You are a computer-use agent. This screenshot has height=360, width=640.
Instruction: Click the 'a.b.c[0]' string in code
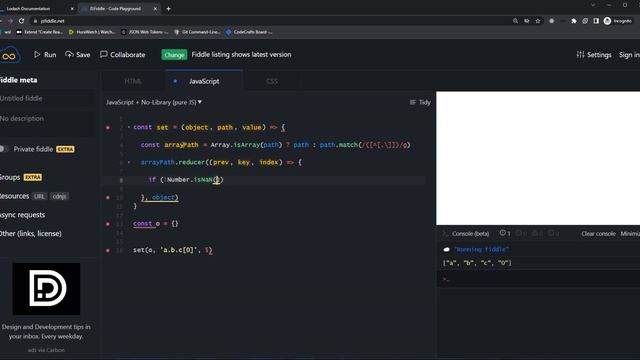point(179,250)
